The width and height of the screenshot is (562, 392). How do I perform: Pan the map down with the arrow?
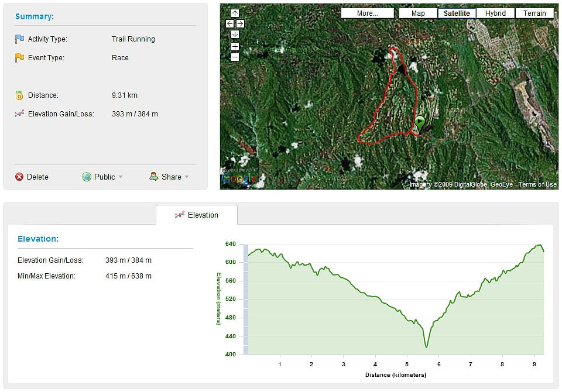(x=235, y=35)
